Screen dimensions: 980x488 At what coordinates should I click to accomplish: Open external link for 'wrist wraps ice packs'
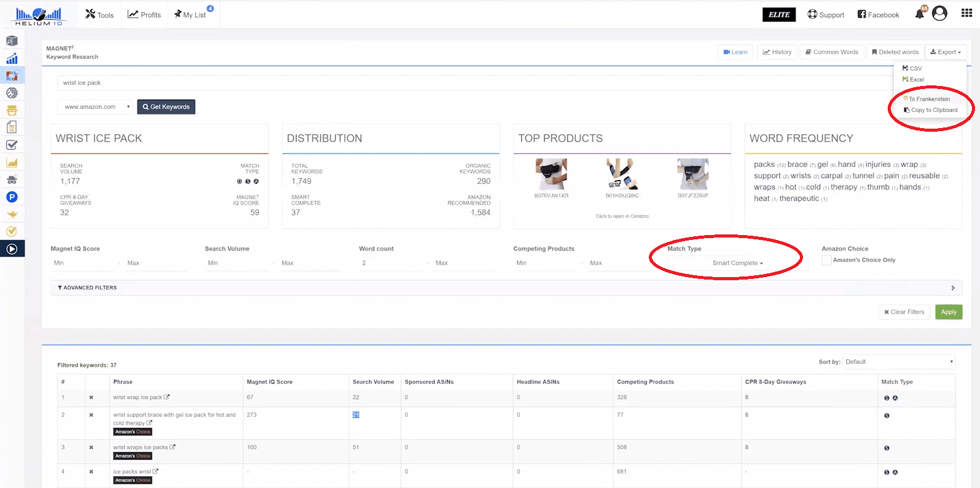(172, 447)
